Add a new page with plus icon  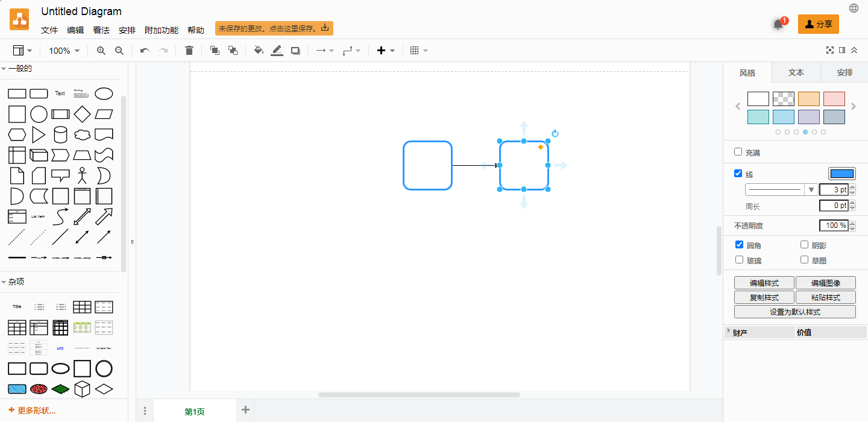(x=245, y=410)
